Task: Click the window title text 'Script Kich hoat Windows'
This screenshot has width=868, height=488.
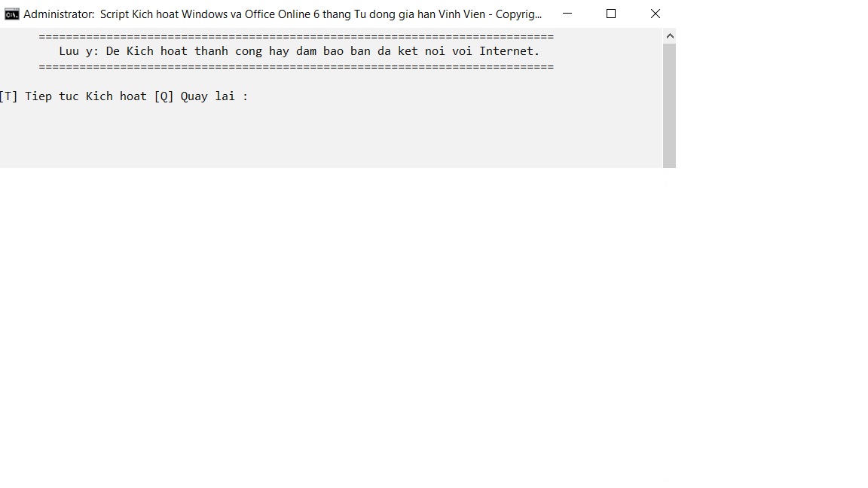Action: point(164,14)
